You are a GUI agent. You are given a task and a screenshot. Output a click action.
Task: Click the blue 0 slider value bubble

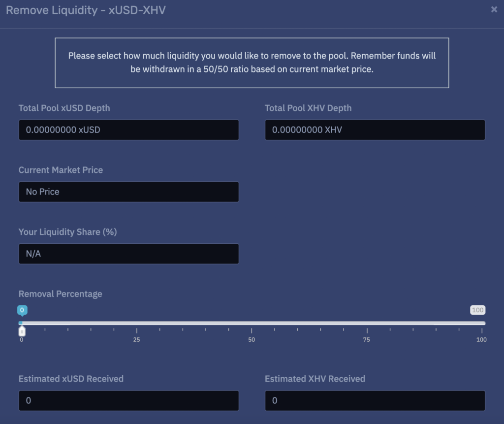22,310
